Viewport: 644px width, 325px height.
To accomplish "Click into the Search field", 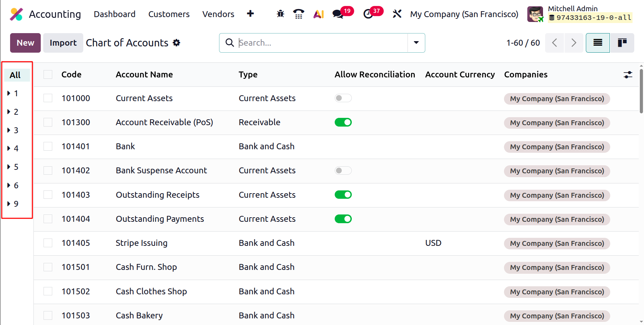I will pos(322,43).
